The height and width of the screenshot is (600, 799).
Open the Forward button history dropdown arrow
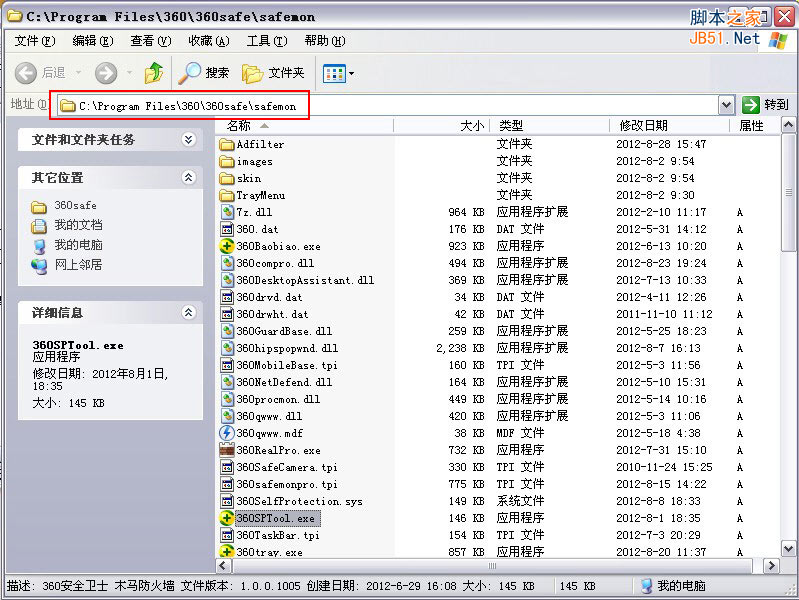coord(129,72)
